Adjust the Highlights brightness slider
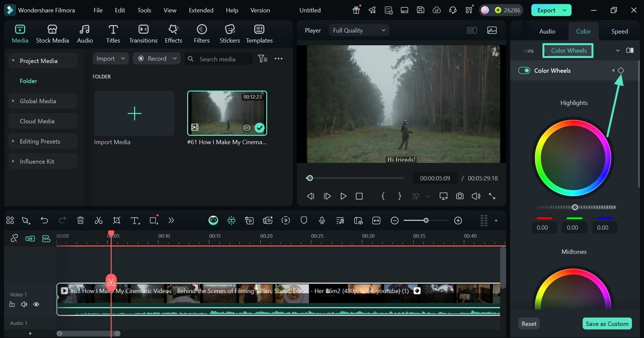The height and width of the screenshot is (338, 644). (575, 207)
